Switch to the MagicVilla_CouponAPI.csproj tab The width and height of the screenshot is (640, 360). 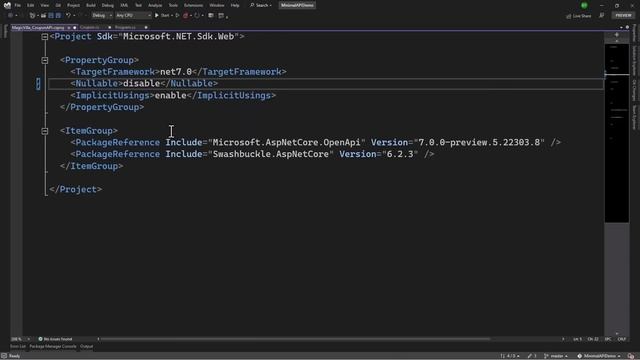point(38,27)
